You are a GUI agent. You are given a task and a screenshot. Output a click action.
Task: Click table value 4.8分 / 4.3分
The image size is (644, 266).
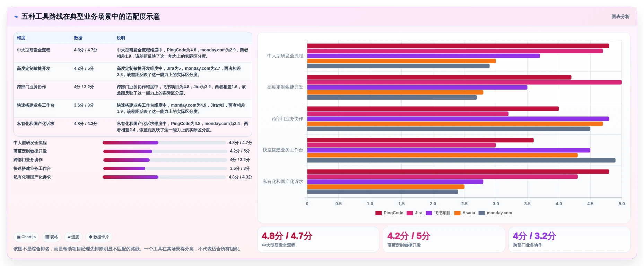[x=86, y=124]
